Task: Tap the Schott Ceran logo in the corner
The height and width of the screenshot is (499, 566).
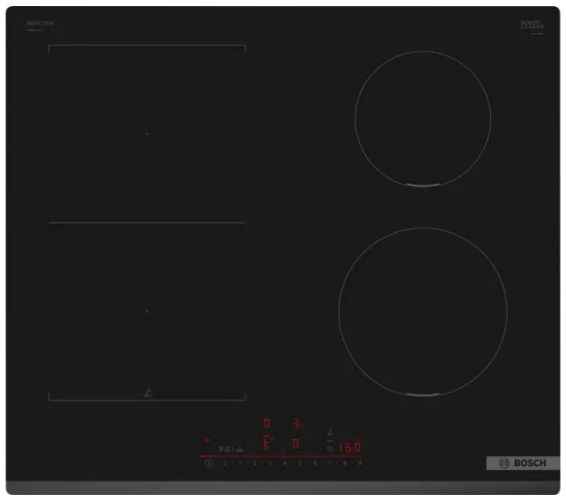Action: 532,26
